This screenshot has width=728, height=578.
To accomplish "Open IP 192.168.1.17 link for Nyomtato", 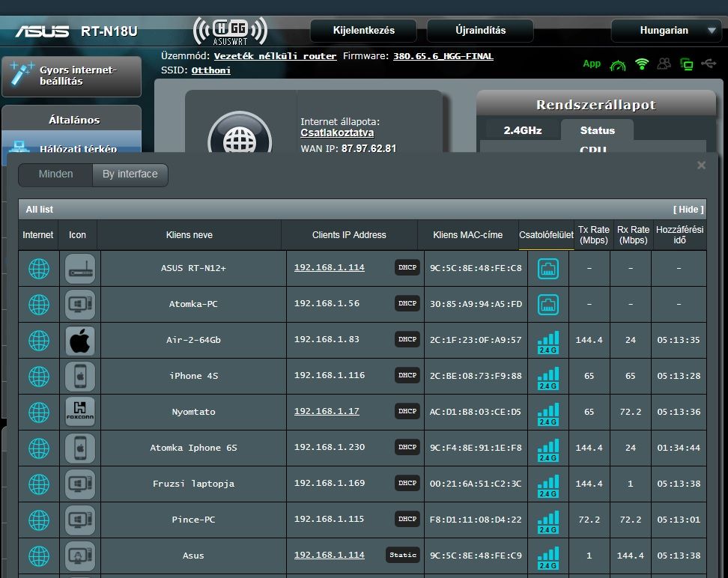I will pyautogui.click(x=327, y=411).
